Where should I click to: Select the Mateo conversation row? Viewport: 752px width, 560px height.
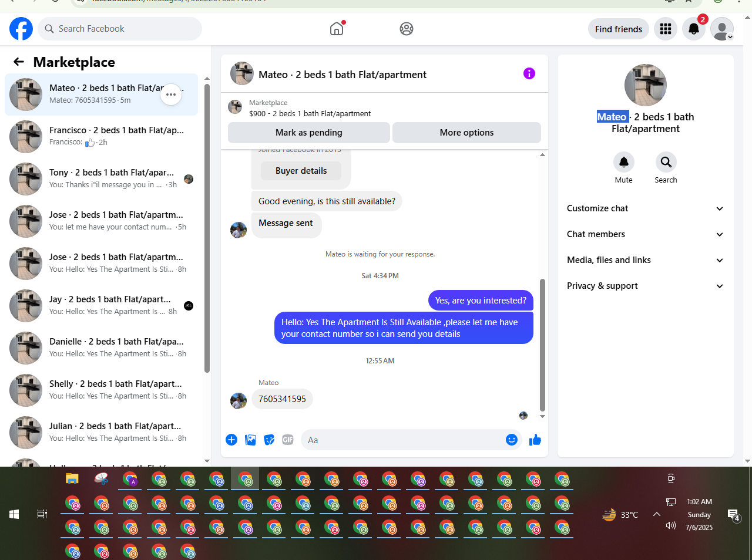101,95
